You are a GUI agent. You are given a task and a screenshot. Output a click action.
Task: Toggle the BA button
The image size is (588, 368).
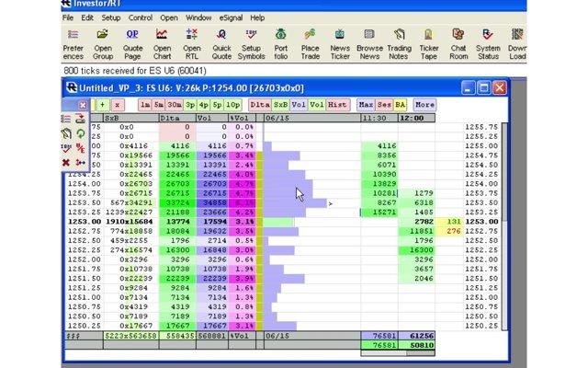(401, 105)
